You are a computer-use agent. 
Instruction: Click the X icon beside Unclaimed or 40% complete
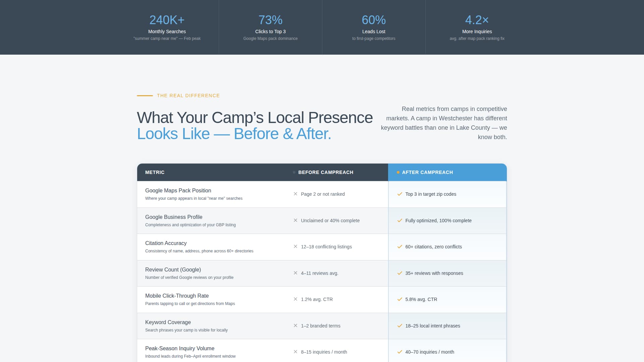(x=296, y=220)
